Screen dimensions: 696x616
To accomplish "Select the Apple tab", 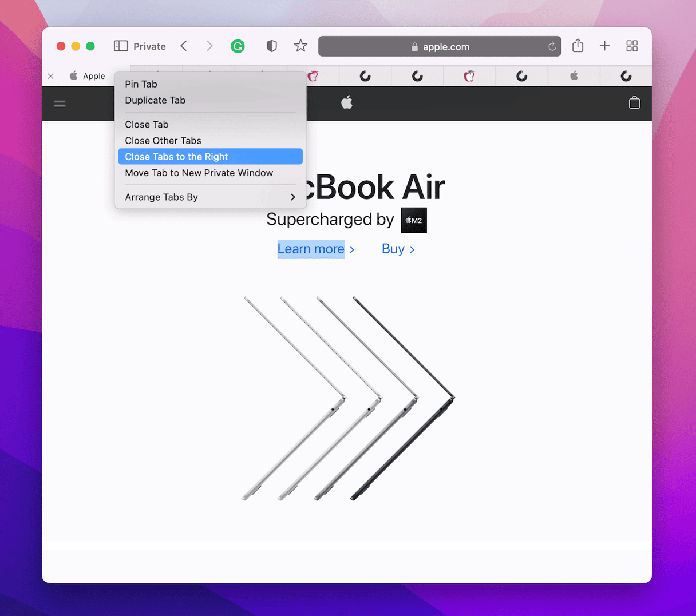I will 87,76.
